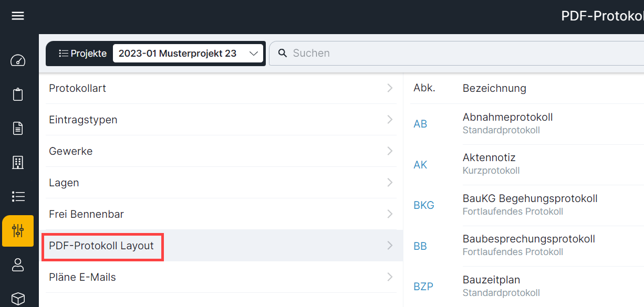
Task: Open the document icon in sidebar
Action: coord(18,128)
